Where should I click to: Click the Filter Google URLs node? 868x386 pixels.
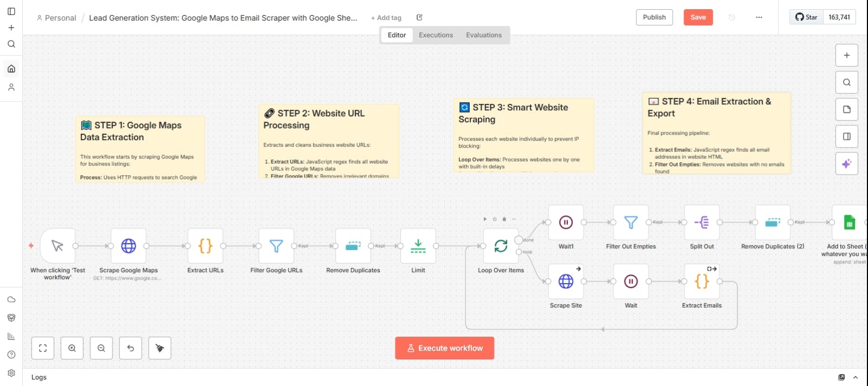(x=276, y=246)
